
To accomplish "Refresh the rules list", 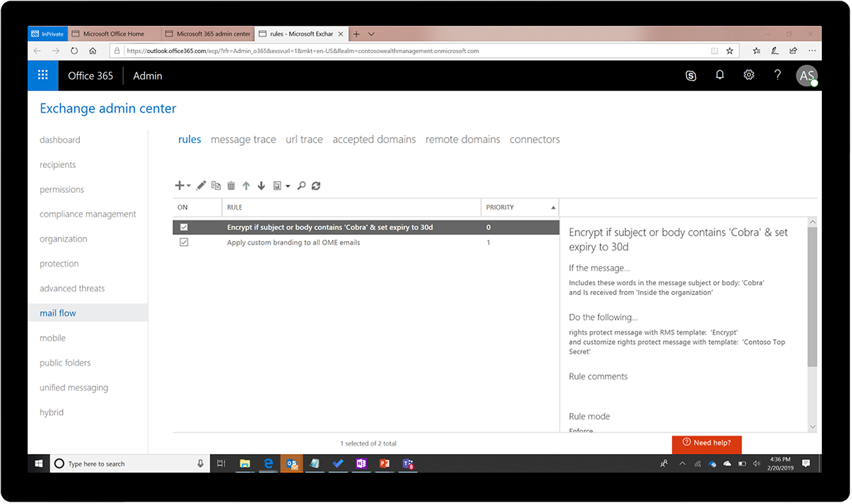I will click(x=316, y=185).
